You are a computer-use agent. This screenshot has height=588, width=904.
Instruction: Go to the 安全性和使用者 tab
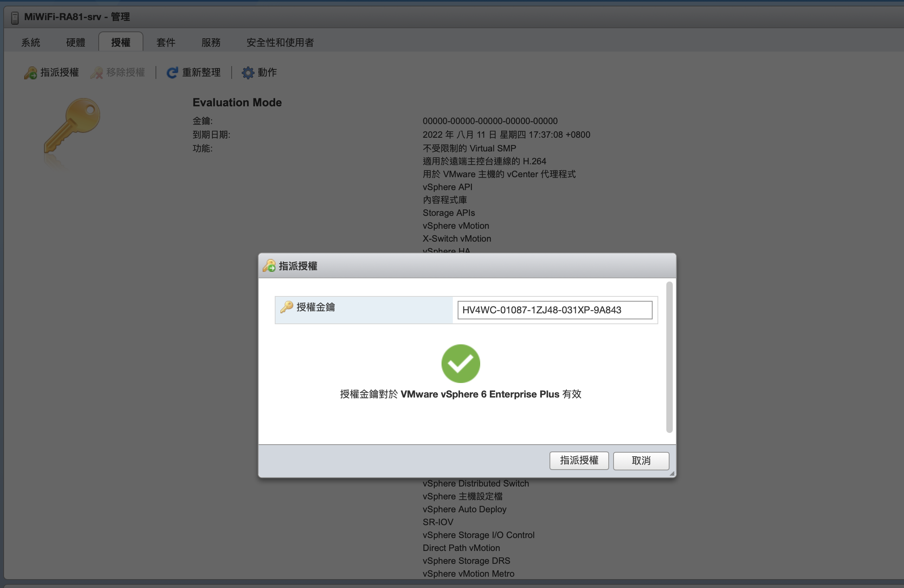coord(280,42)
